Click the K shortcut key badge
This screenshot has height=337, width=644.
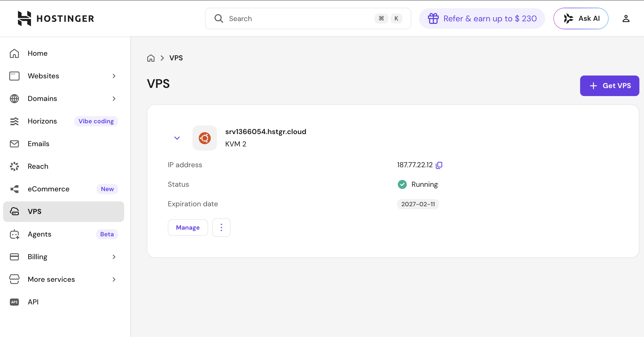tap(396, 18)
